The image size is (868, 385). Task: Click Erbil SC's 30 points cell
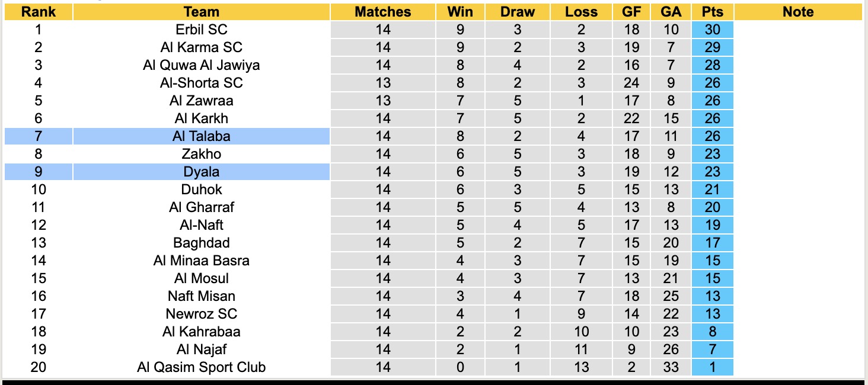point(712,30)
